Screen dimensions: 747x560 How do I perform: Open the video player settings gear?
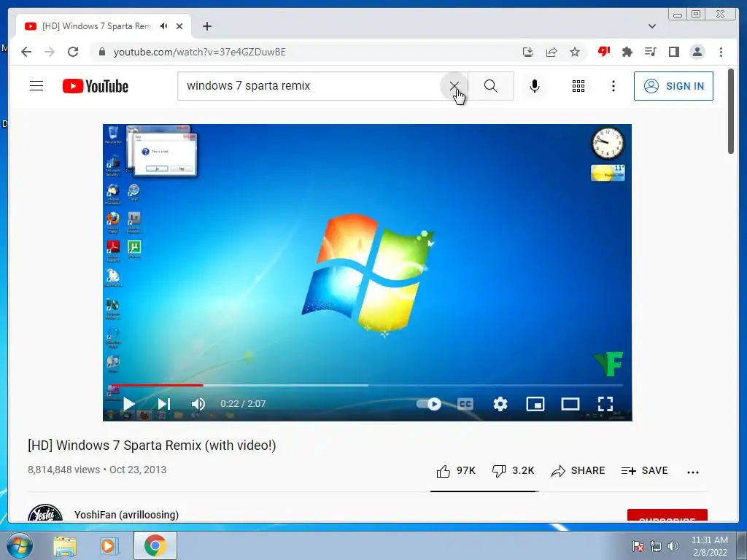click(500, 404)
